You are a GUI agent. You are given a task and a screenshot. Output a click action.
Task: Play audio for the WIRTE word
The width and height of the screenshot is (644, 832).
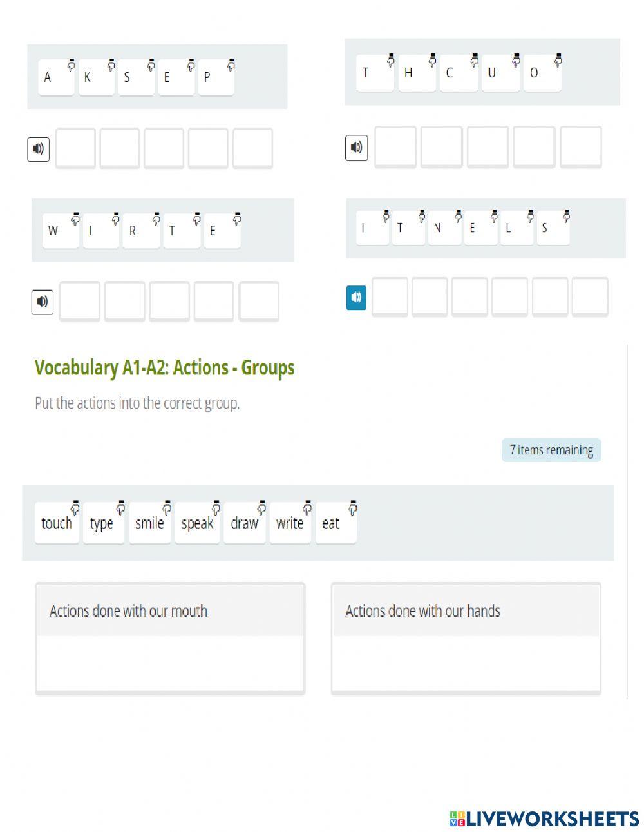click(x=42, y=302)
